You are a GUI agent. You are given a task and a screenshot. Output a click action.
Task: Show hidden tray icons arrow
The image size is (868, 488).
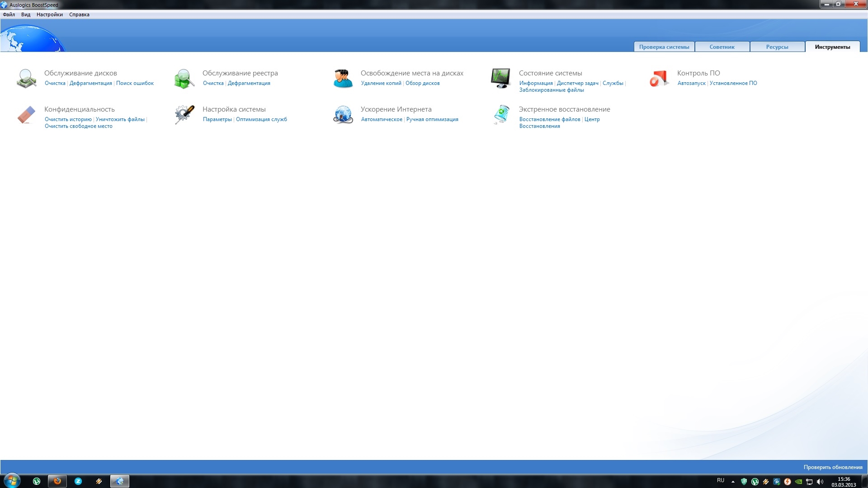pyautogui.click(x=733, y=482)
